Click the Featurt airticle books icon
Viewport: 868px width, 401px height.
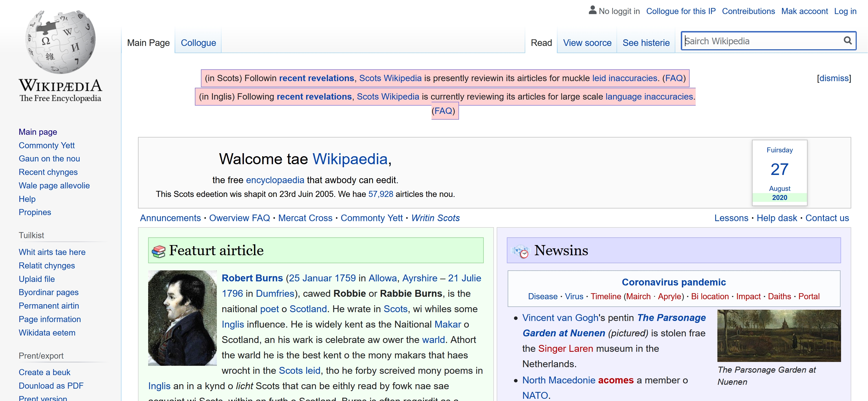pyautogui.click(x=158, y=251)
